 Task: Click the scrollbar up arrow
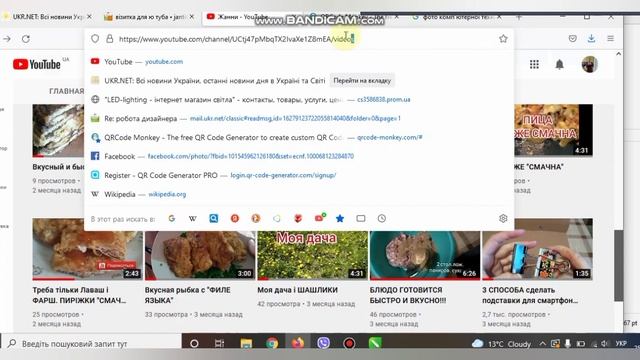point(618,54)
